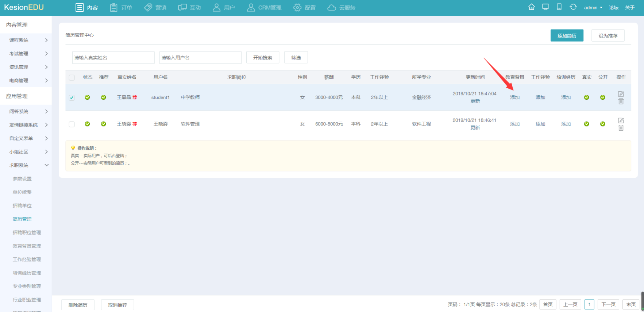Click the mobile phone icon in header
644x312 pixels.
point(559,7)
